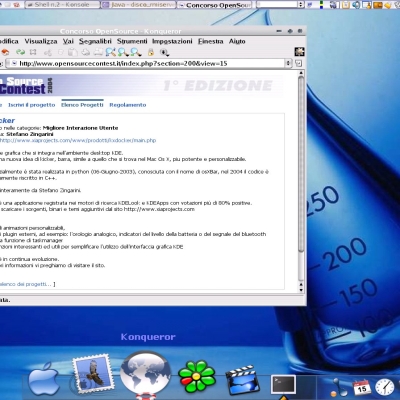Click the page scrollbar down arrow
This screenshot has width=400, height=400.
tap(301, 290)
